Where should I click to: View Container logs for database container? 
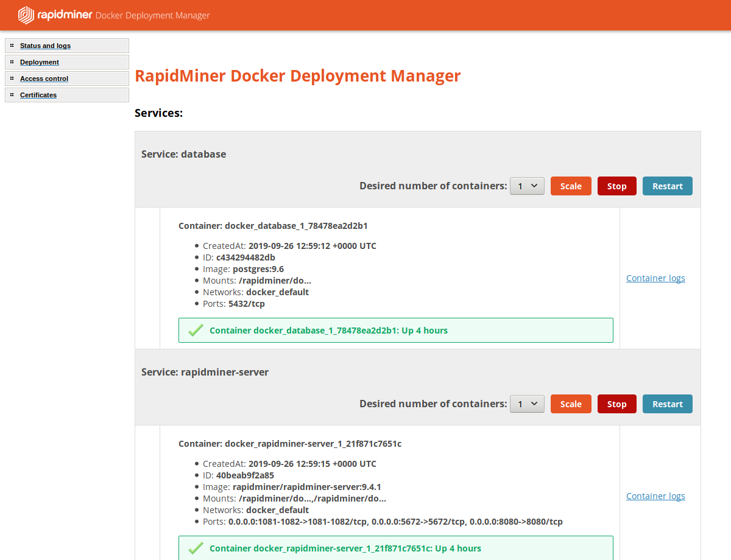[x=655, y=278]
